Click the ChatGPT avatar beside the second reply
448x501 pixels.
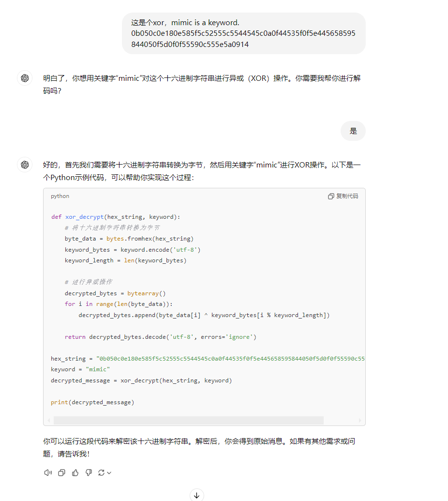[x=25, y=165]
